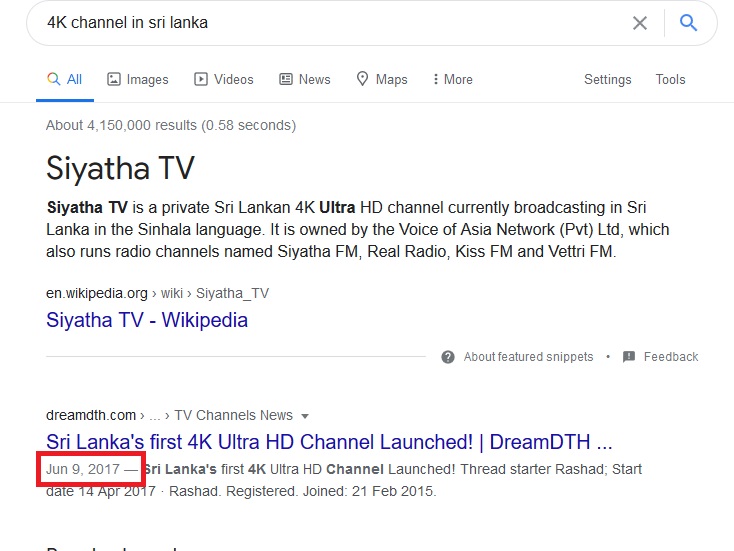Open the Videos tab

pos(224,80)
